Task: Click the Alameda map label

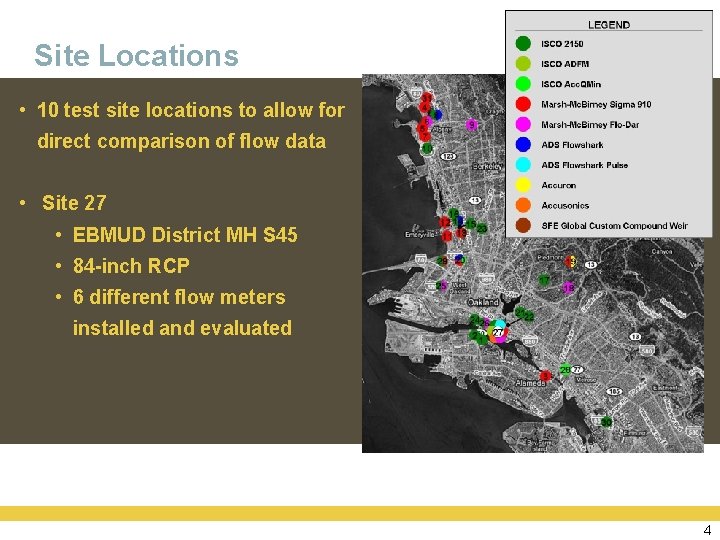Action: pyautogui.click(x=530, y=382)
